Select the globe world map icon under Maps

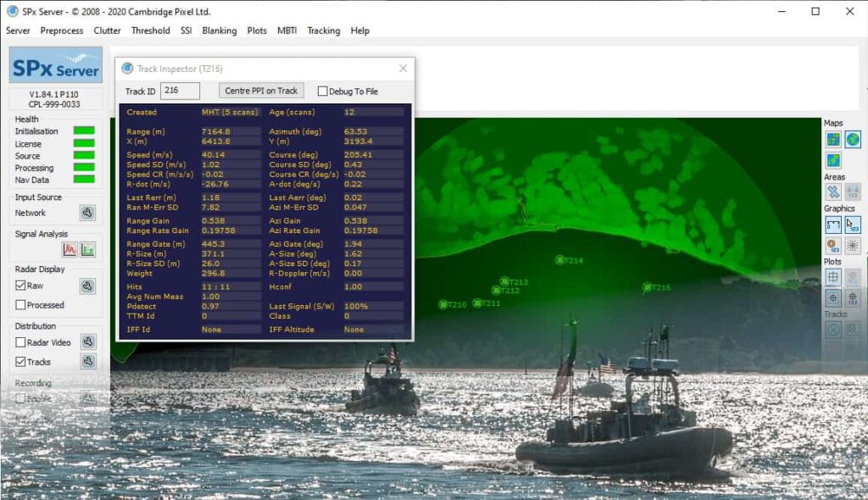click(853, 140)
